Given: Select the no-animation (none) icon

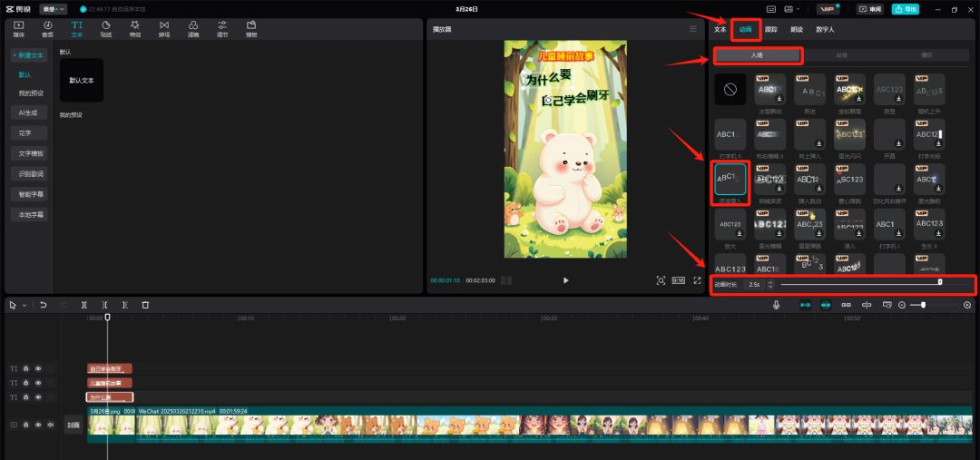Looking at the screenshot, I should (730, 90).
